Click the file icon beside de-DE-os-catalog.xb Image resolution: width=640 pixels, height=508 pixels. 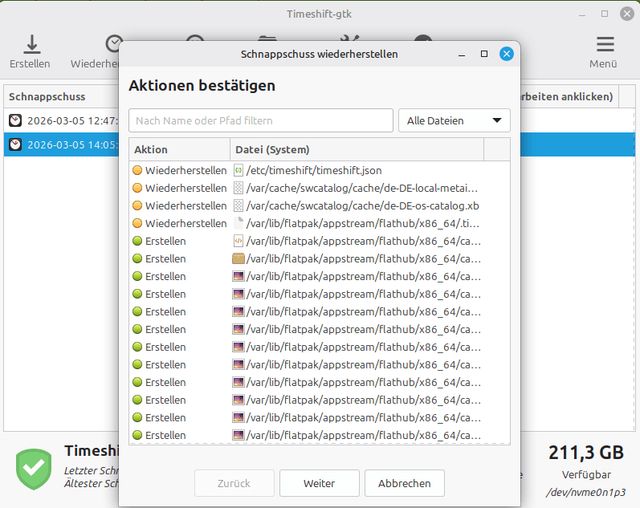(x=238, y=206)
